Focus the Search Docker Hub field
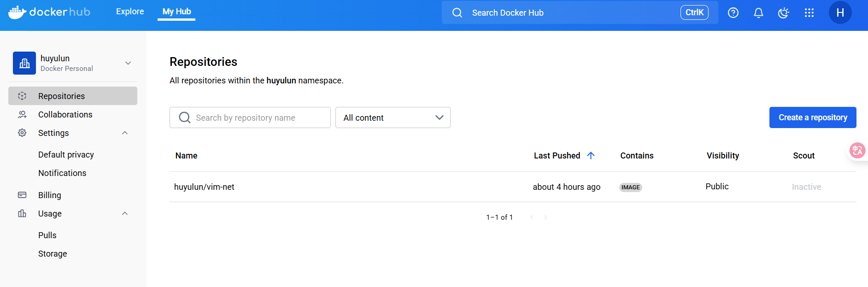868x287 pixels. click(580, 13)
